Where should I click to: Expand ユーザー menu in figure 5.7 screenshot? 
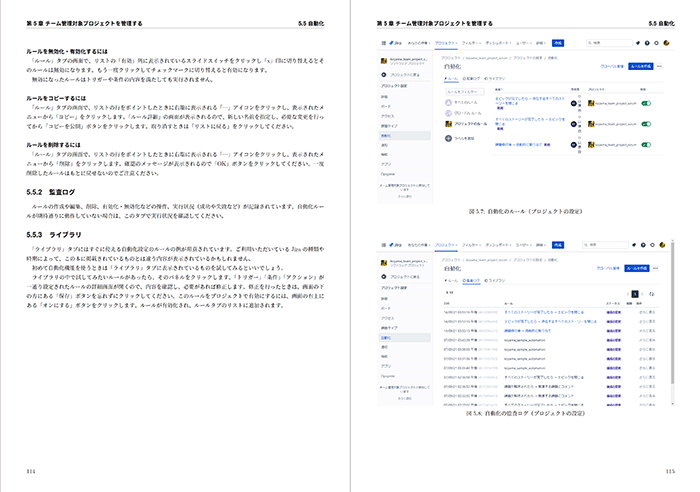click(523, 43)
